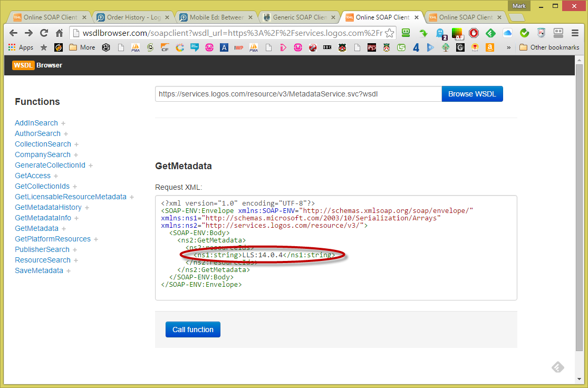Open the GetCollectionIds function link
588x388 pixels.
[42, 186]
